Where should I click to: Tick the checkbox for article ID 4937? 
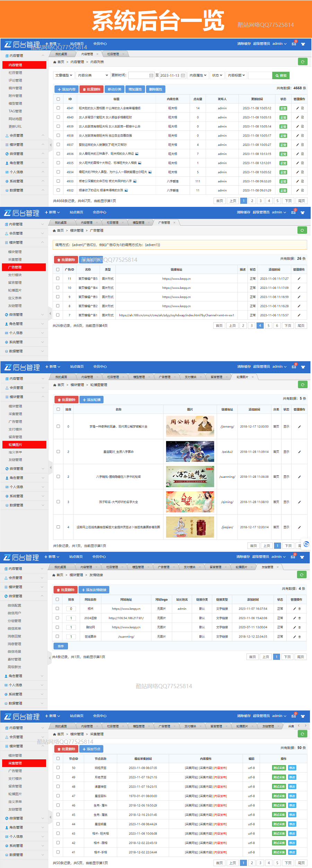[58, 144]
